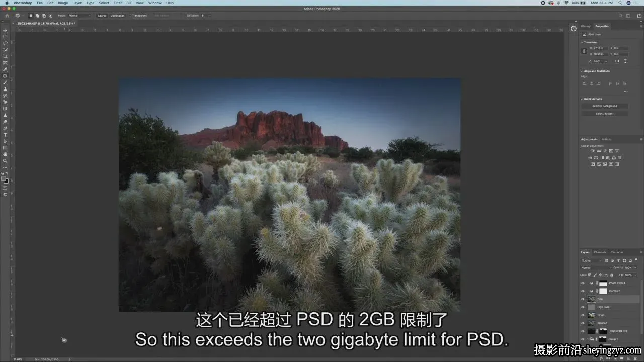The height and width of the screenshot is (362, 644).
Task: Select the Gradient tool
Action: [5, 109]
